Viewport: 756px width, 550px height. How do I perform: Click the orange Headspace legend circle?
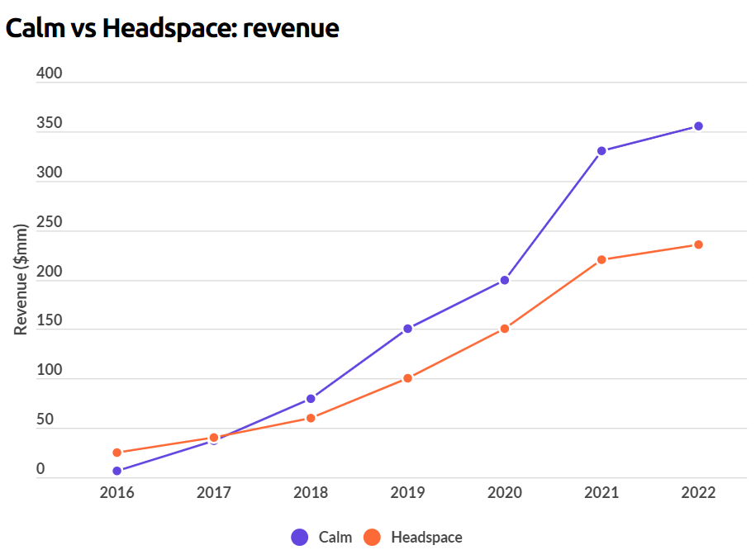click(x=372, y=537)
